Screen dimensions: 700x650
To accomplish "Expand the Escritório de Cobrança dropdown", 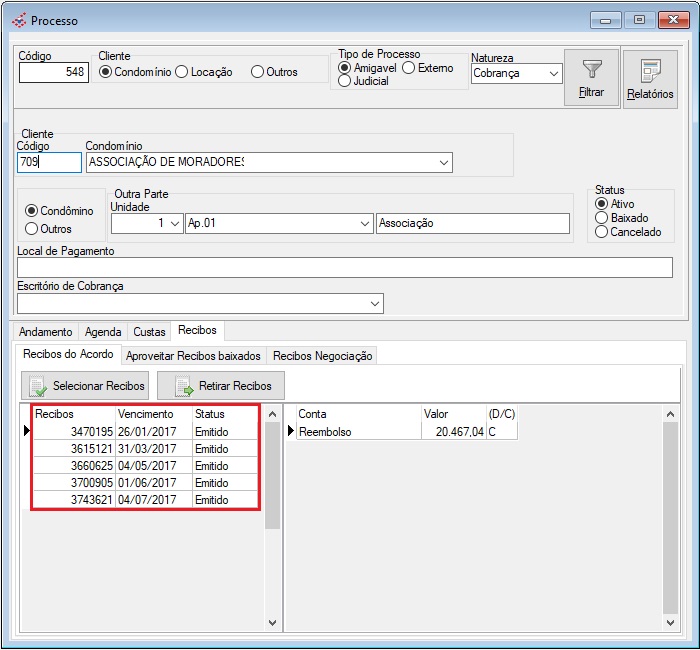I will 375,303.
